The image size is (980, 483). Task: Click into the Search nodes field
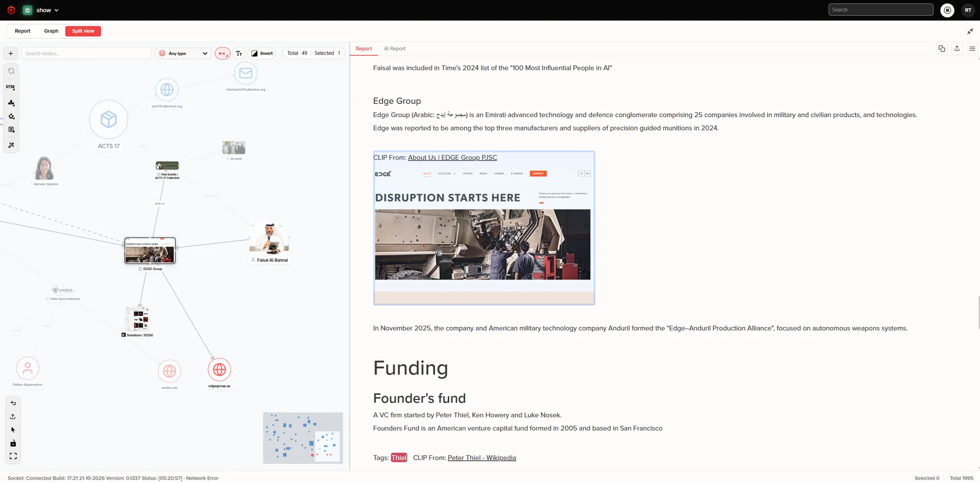[x=86, y=53]
